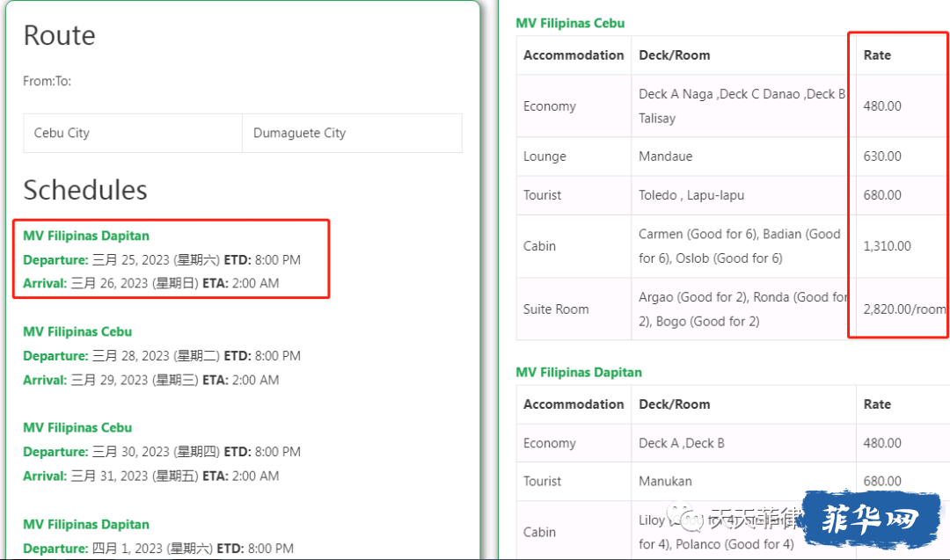
Task: Select departure line 四月 1, 2023 (星期六)
Action: point(158,549)
